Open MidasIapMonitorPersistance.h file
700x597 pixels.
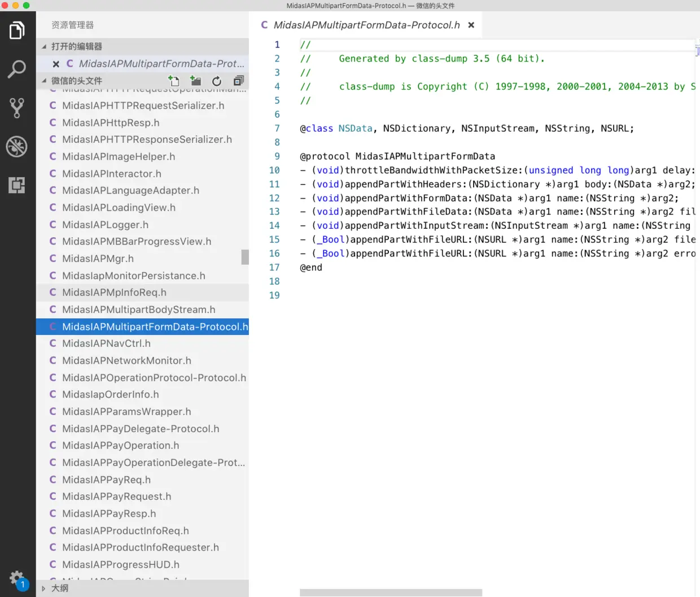point(142,276)
